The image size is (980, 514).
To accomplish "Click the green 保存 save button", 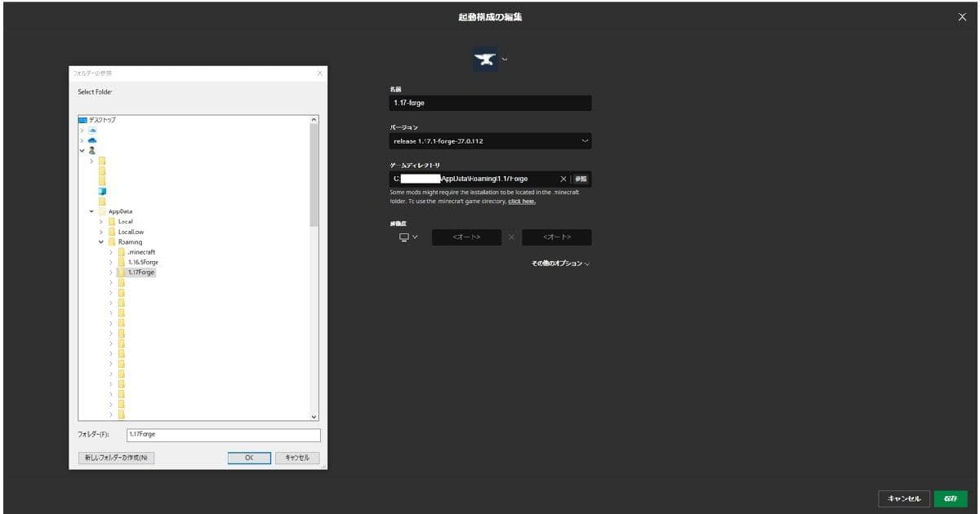I will pyautogui.click(x=951, y=498).
